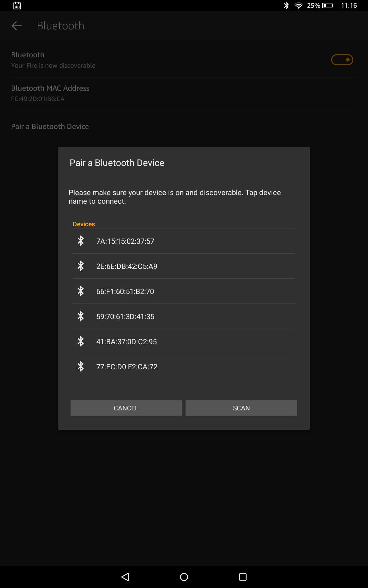Tap the Bluetooth status bar icon

286,6
